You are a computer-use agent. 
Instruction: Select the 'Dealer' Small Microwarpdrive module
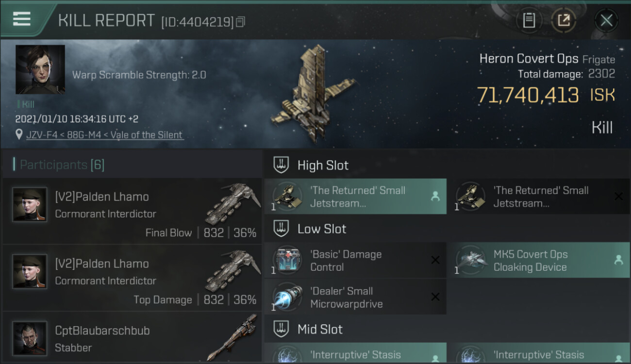point(355,297)
